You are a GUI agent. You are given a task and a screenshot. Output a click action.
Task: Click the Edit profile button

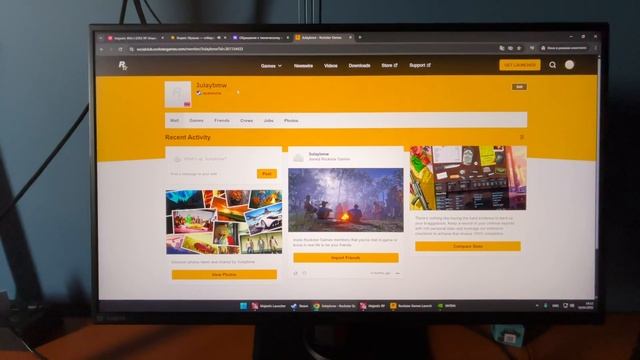point(519,87)
